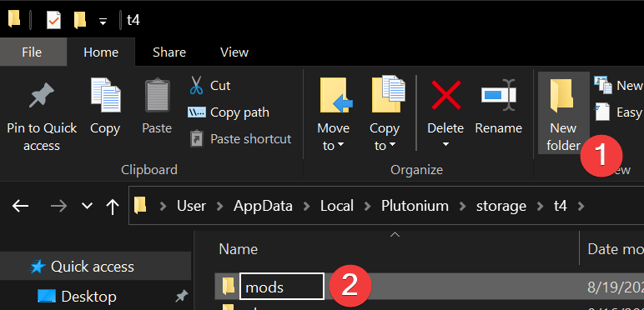Screen dimensions: 644x310
Task: Expand the chevron after AppData
Action: coord(306,206)
